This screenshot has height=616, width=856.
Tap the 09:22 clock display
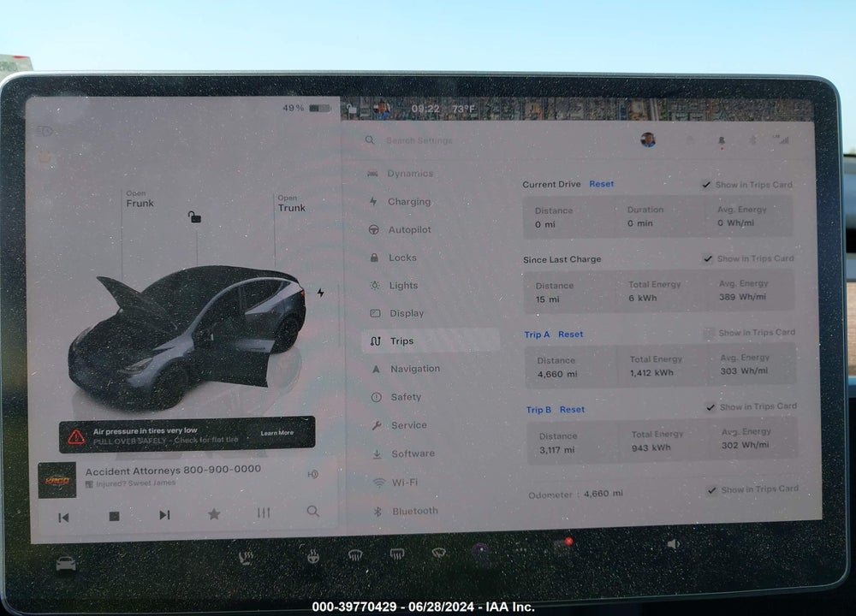coord(425,110)
